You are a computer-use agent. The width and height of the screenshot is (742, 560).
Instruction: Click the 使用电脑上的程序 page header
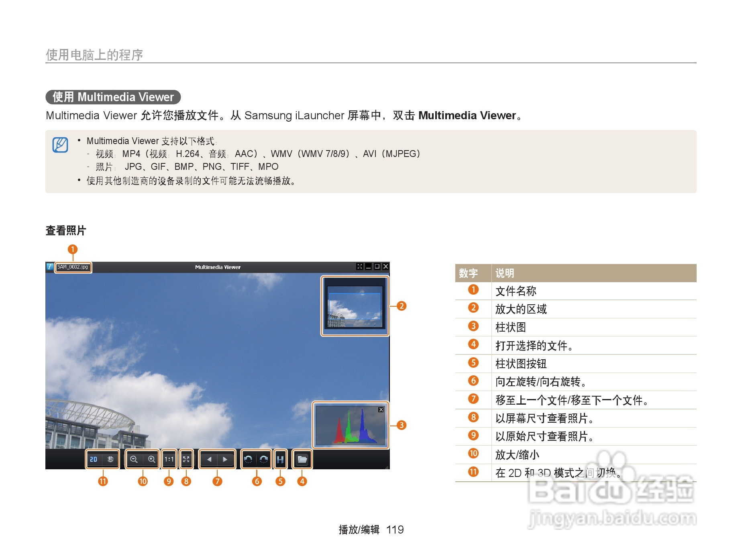[x=94, y=55]
